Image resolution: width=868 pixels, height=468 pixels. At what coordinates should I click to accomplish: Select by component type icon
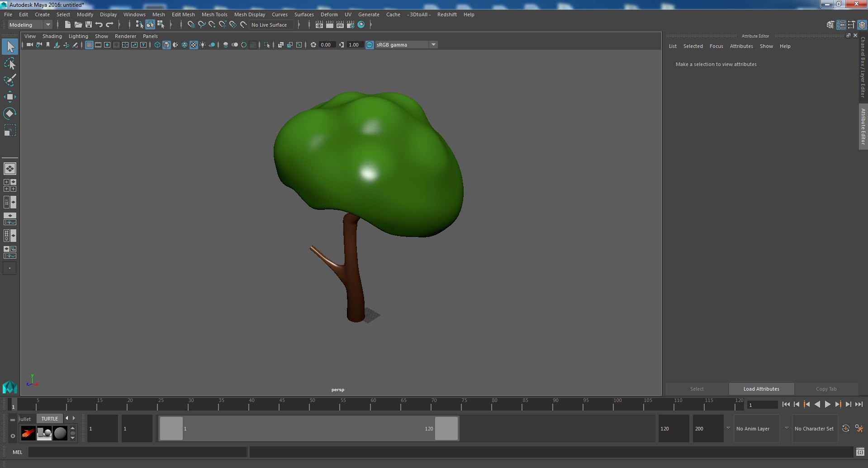161,25
